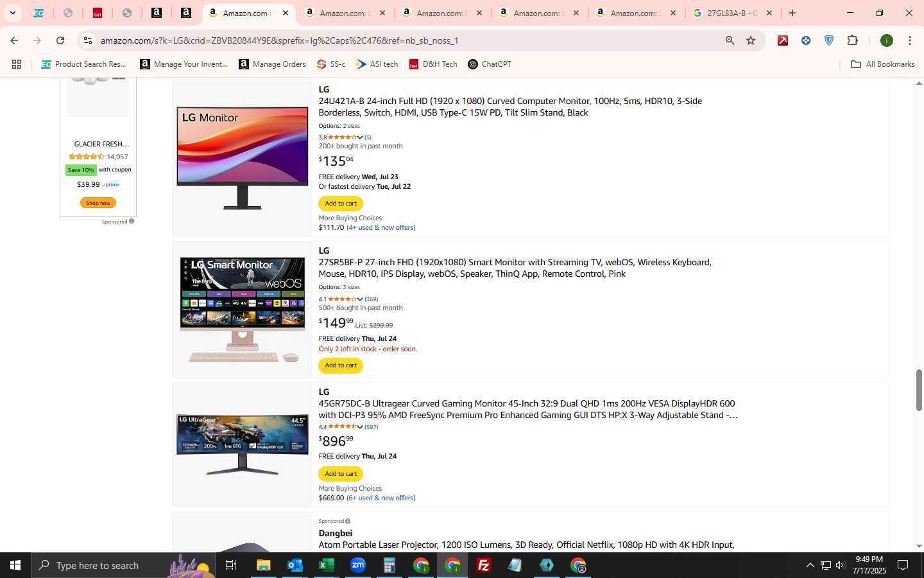Image resolution: width=924 pixels, height=578 pixels.
Task: Click the browser back arrow
Action: tap(14, 40)
